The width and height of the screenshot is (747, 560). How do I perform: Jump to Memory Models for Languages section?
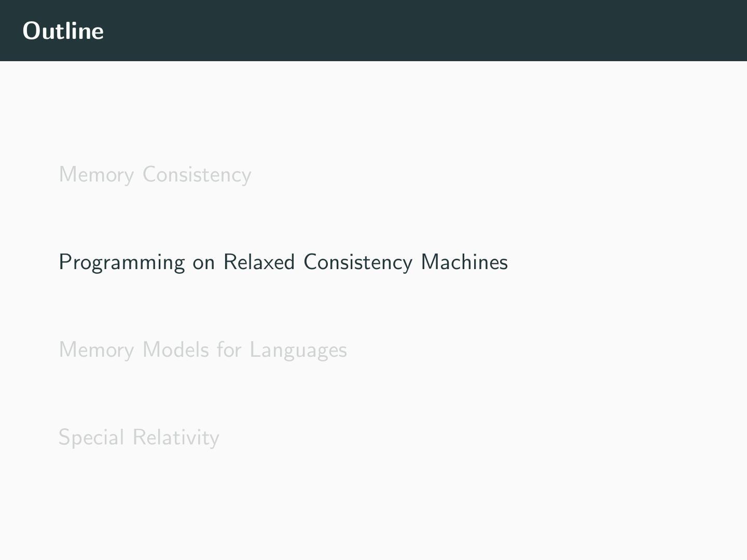(202, 350)
